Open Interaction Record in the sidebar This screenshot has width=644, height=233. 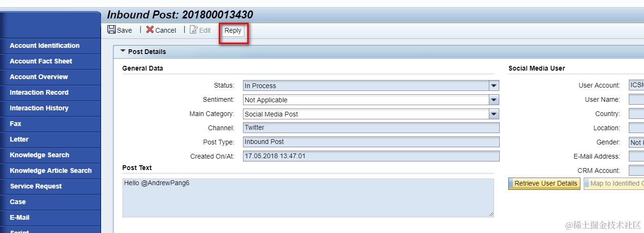click(x=50, y=93)
